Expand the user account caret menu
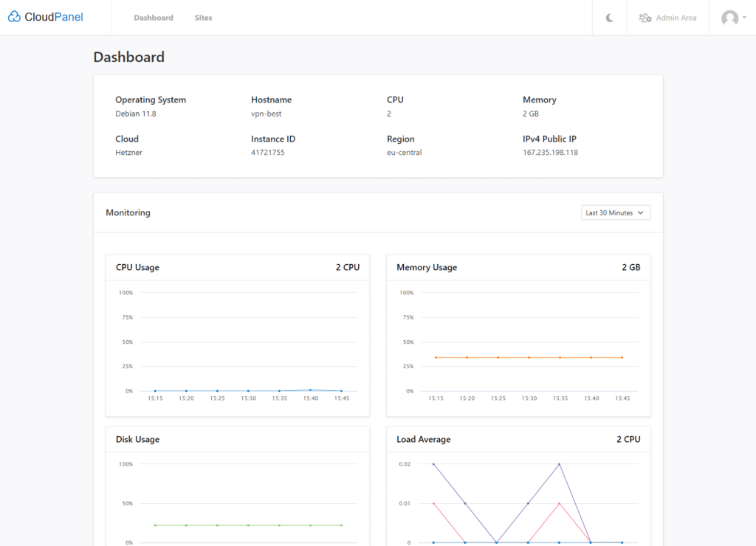Viewport: 756px width, 546px height. coord(744,18)
